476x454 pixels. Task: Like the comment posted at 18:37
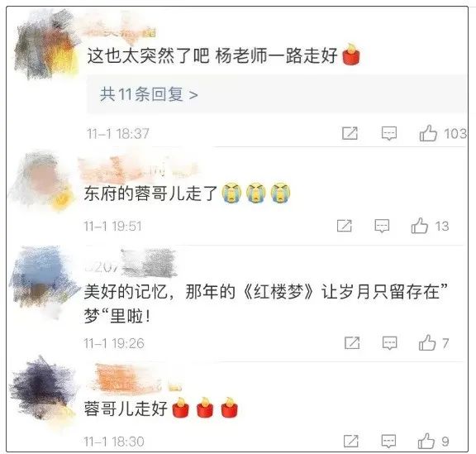coord(428,133)
